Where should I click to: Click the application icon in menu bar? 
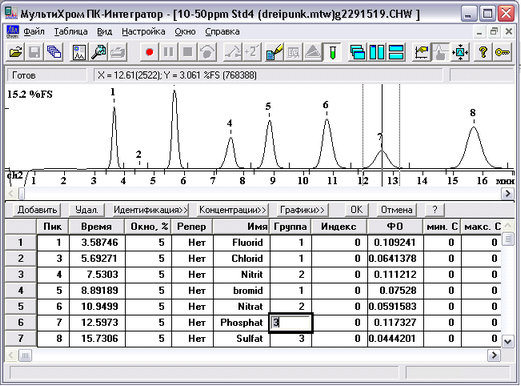click(x=13, y=32)
